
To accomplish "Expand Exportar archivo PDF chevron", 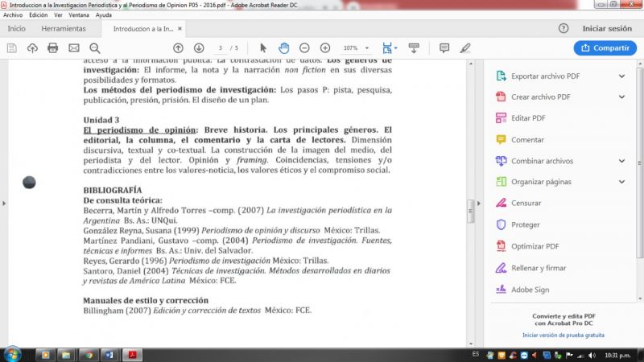I will click(x=621, y=76).
